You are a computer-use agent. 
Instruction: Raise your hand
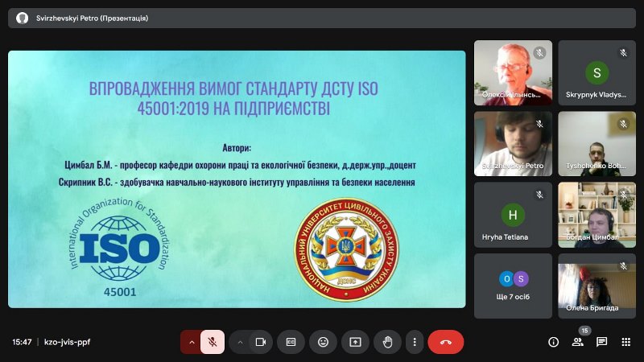[x=387, y=342]
